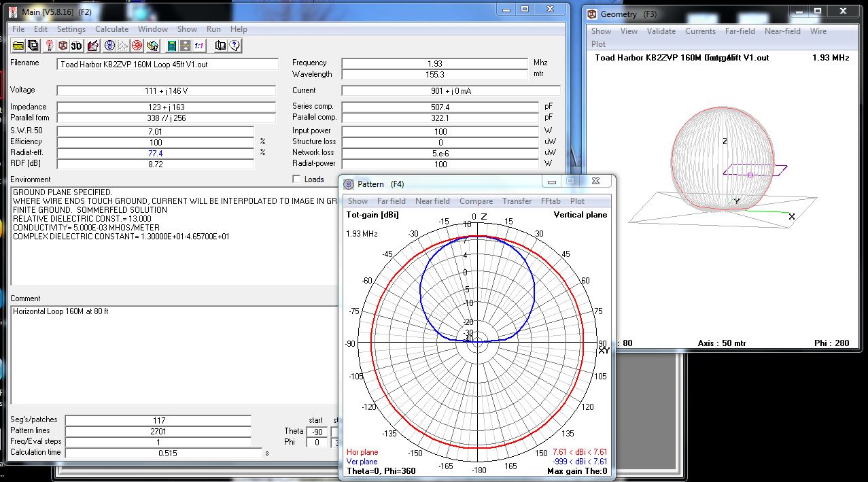Open the FFtab menu in Pattern window

tap(551, 201)
